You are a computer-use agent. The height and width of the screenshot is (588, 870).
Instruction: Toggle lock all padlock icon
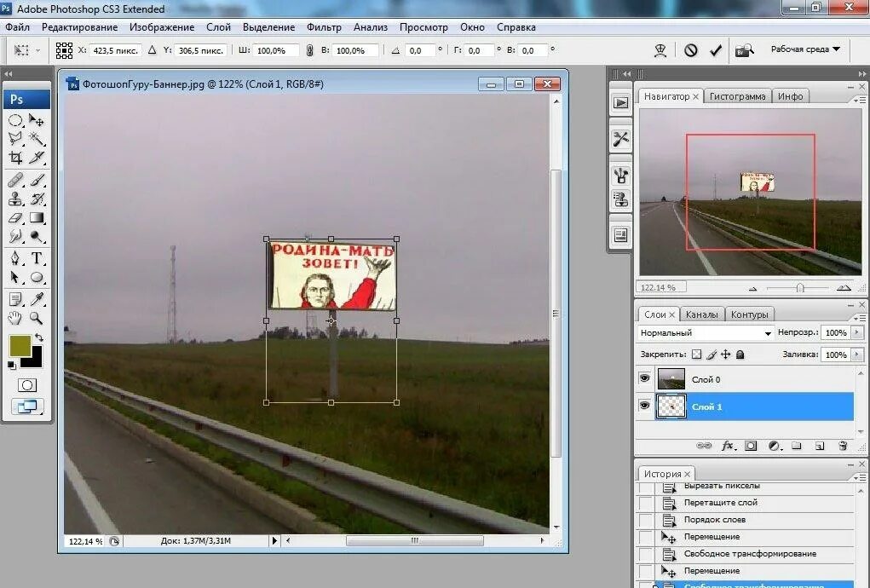click(x=740, y=354)
